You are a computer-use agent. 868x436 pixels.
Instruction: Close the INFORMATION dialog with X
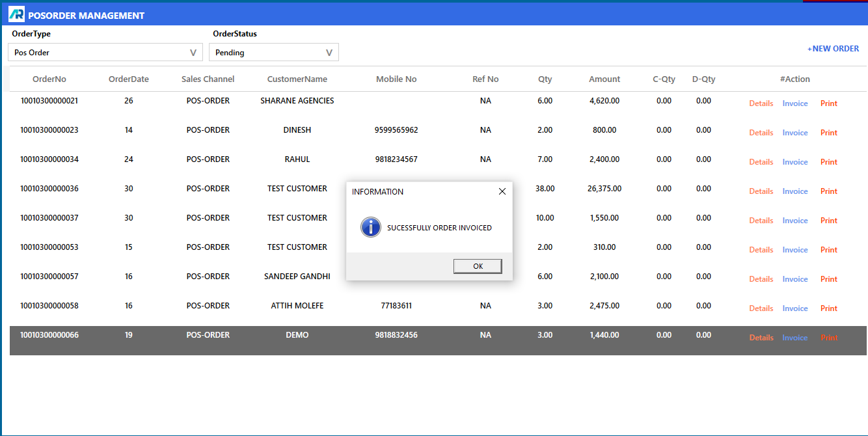(502, 191)
